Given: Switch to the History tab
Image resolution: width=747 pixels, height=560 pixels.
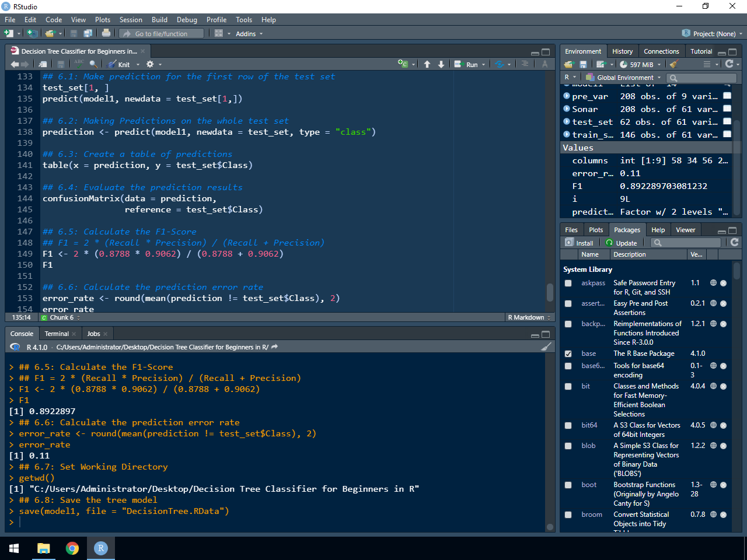Looking at the screenshot, I should tap(622, 51).
